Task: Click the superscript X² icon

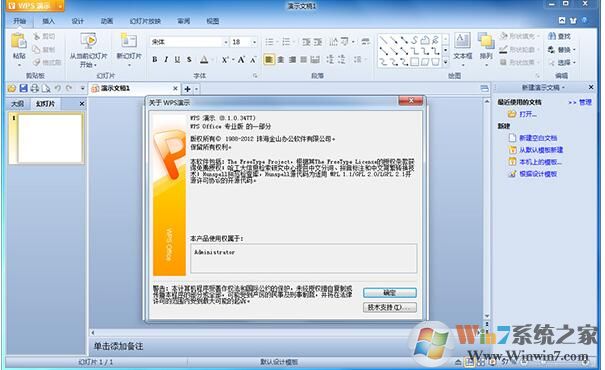Action: point(225,60)
